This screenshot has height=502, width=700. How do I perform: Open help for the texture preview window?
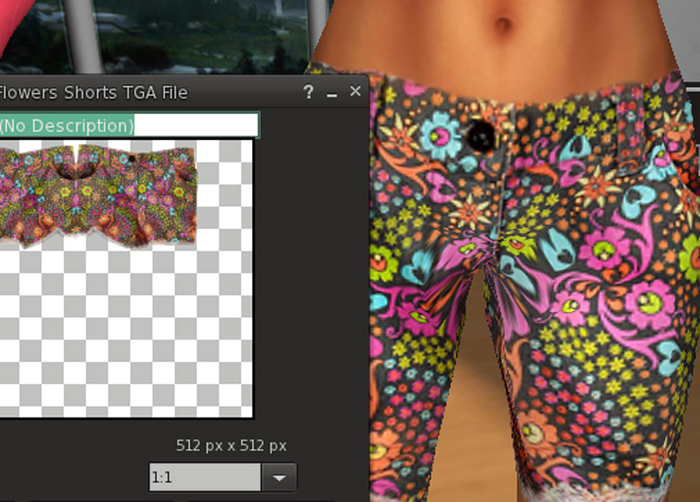pos(308,92)
